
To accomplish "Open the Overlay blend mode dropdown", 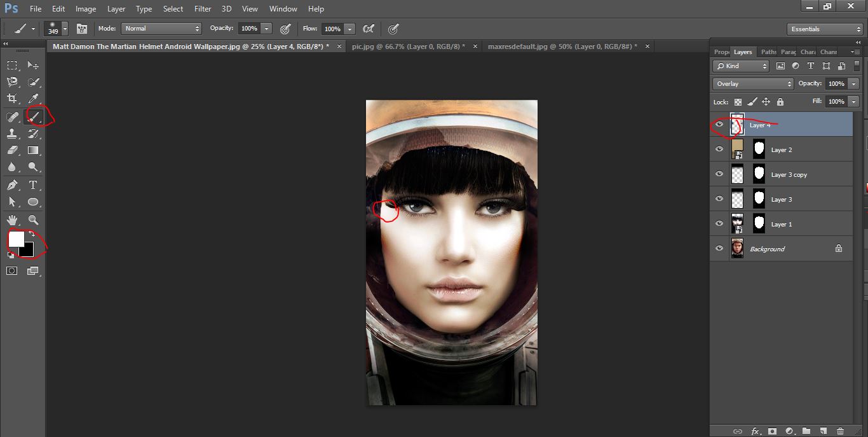I will (753, 84).
